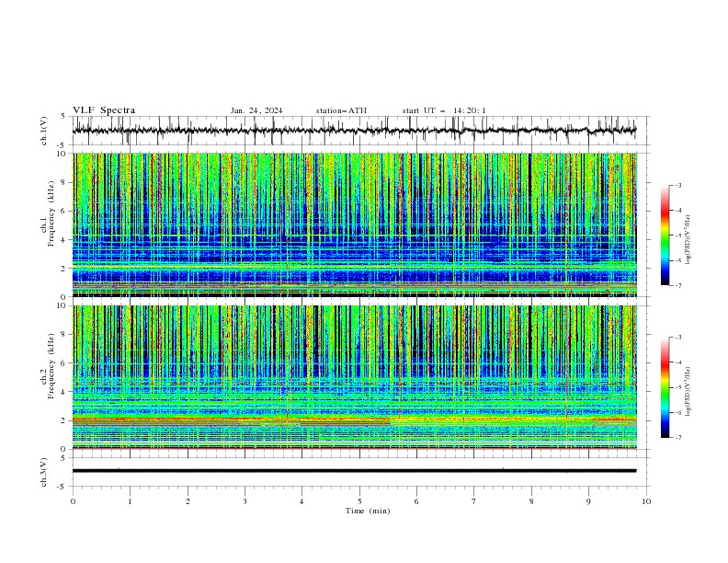728x563 pixels.
Task: Click the "-7" value on the upper colorbar
Action: coord(677,286)
